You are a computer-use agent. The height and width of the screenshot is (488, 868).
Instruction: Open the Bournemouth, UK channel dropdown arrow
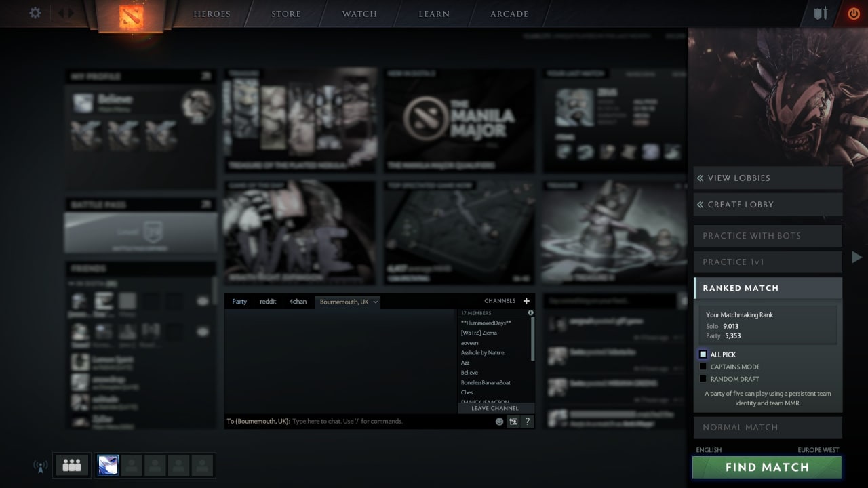376,302
